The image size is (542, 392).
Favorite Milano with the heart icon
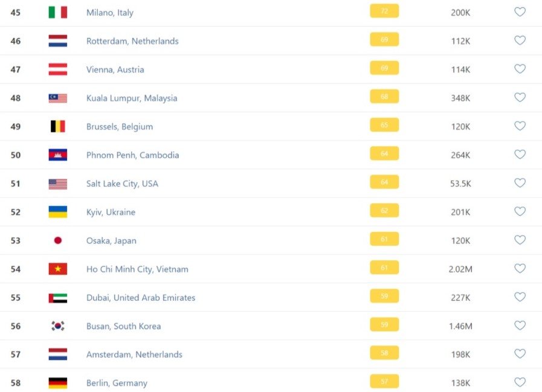click(520, 12)
